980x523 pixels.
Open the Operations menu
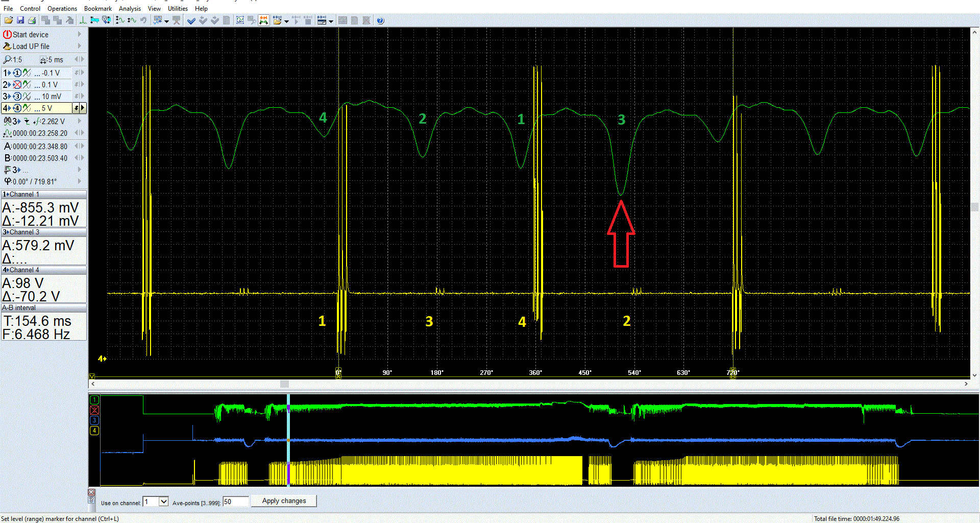62,9
